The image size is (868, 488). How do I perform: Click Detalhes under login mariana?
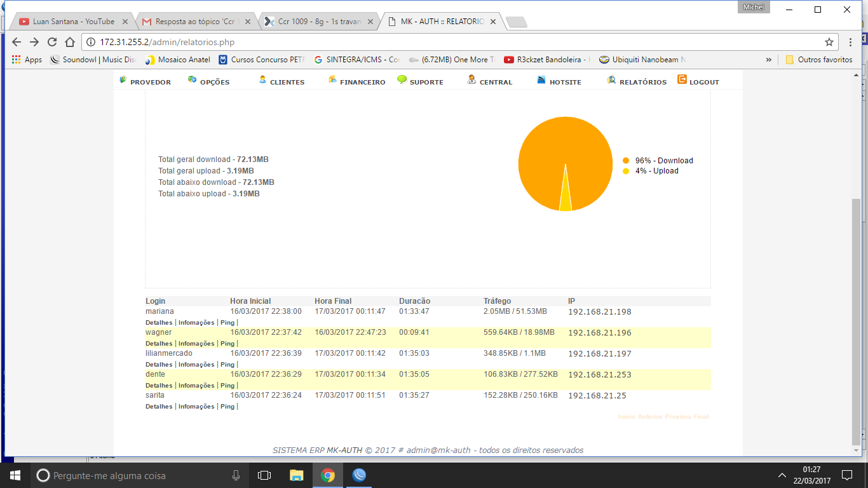(x=159, y=323)
